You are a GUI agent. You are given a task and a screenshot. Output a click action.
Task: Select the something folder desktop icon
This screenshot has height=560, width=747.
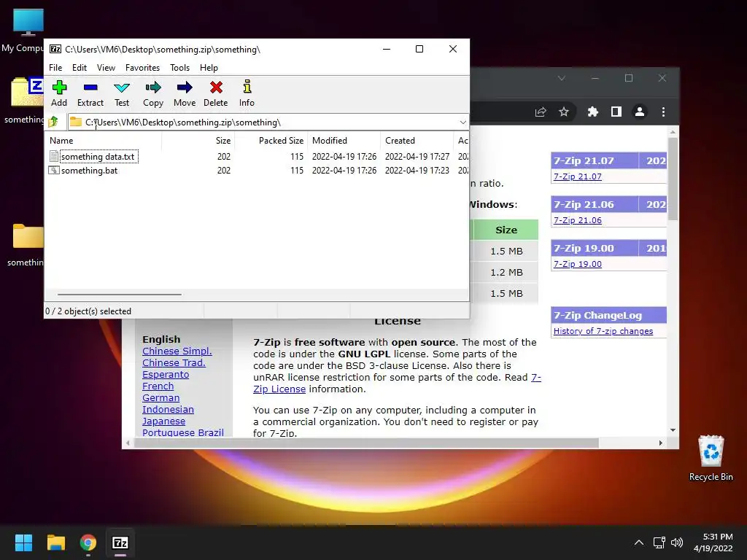coord(26,244)
